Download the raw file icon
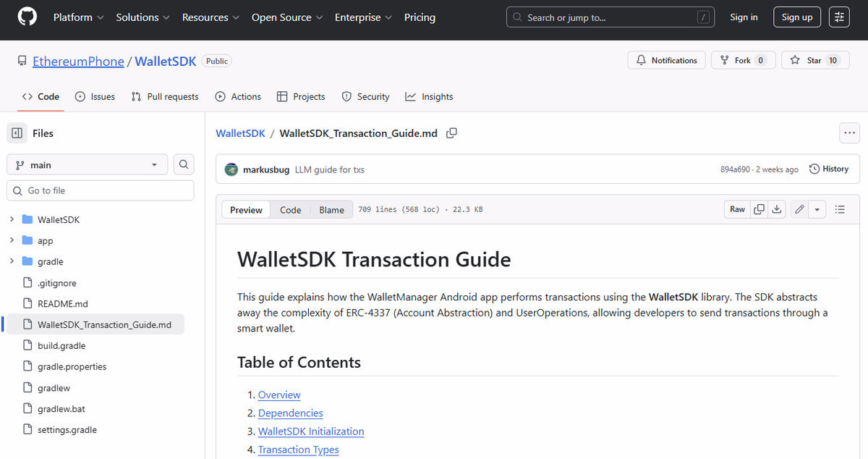This screenshot has width=868, height=459. [776, 209]
